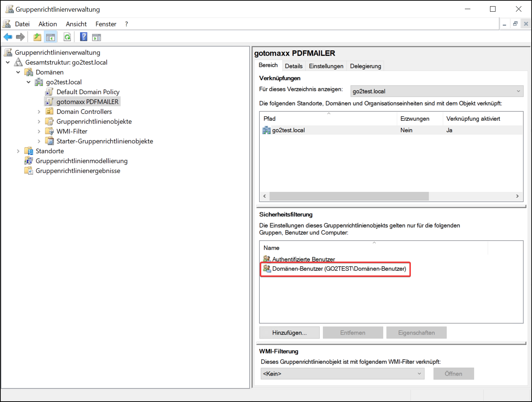The width and height of the screenshot is (532, 402).
Task: Click the Authentifizierte Benutzer group icon
Action: click(x=267, y=259)
